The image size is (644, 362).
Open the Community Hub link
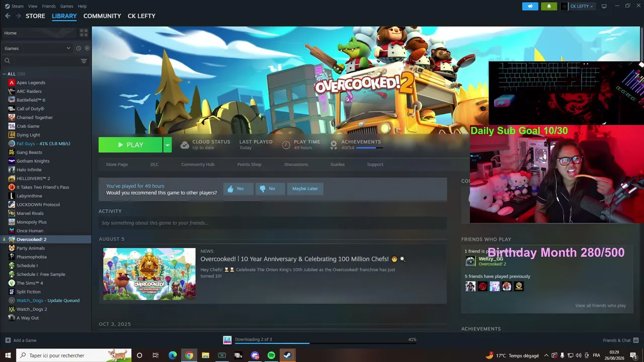click(198, 164)
